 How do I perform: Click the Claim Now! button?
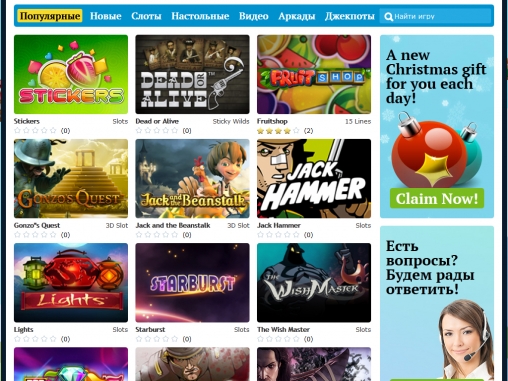pyautogui.click(x=437, y=199)
